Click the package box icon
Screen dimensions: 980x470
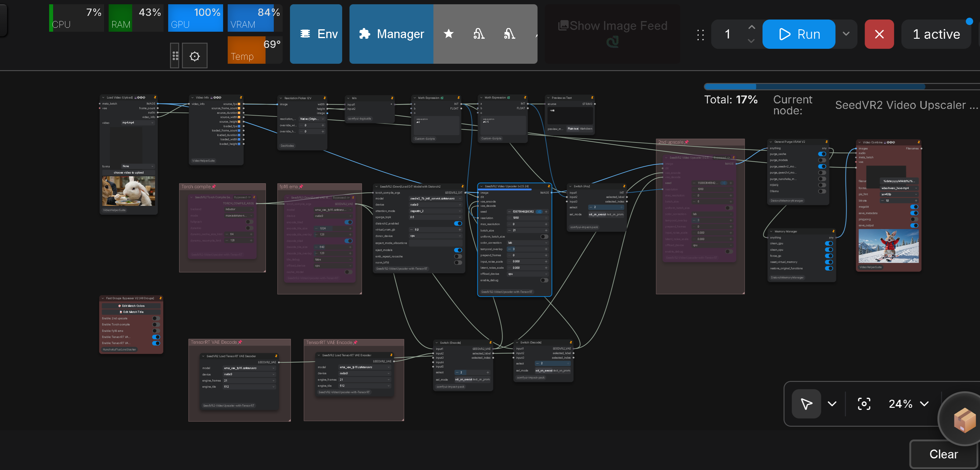click(x=964, y=420)
